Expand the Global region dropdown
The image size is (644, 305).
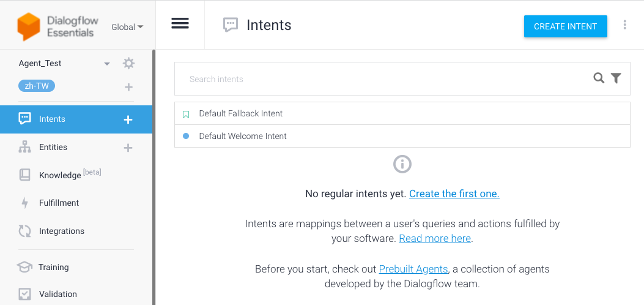coord(127,27)
